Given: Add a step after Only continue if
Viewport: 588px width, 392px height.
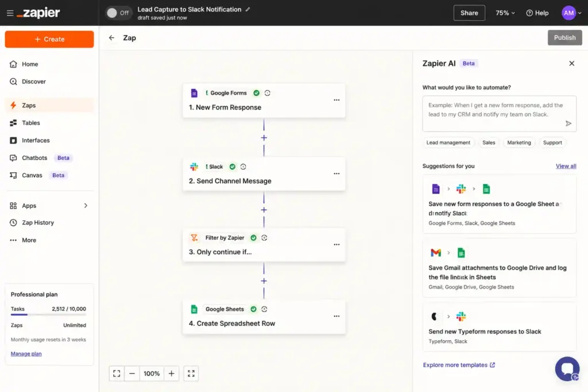Looking at the screenshot, I should [264, 281].
